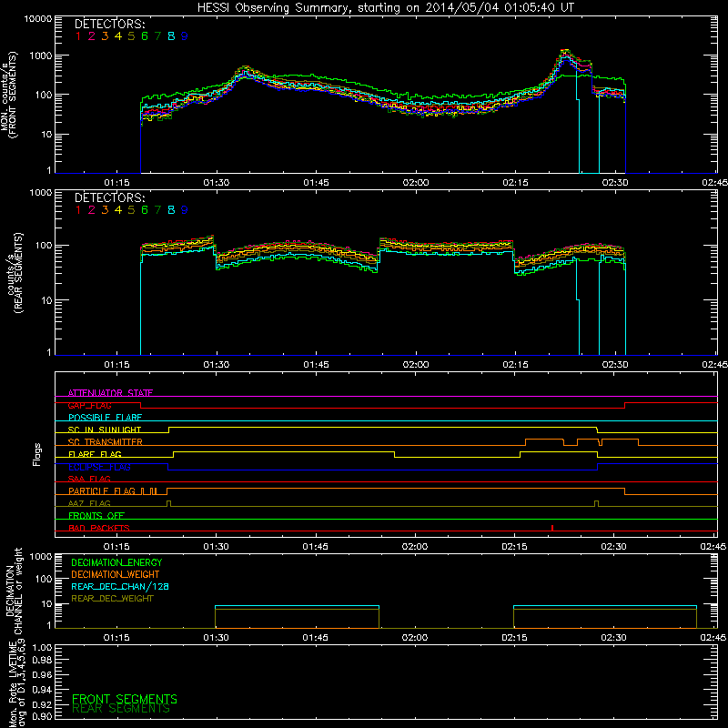Click the GAP_FLAG label
Screen dimensions: 728x728
89,405
